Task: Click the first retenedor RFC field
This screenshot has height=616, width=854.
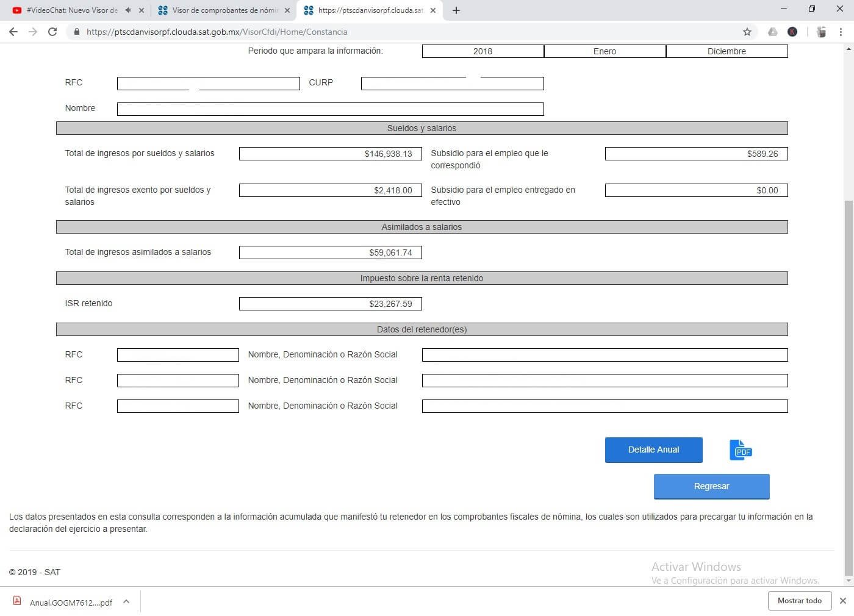Action: coord(178,355)
